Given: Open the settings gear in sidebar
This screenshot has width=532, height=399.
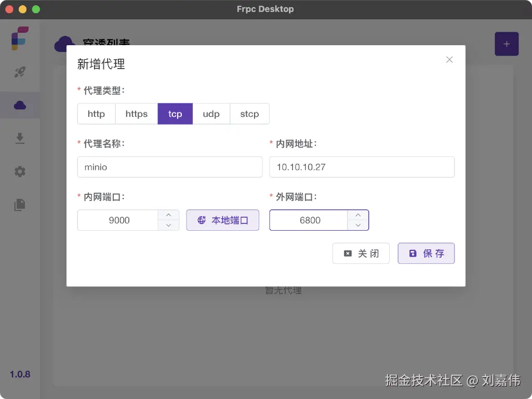Looking at the screenshot, I should tap(20, 171).
